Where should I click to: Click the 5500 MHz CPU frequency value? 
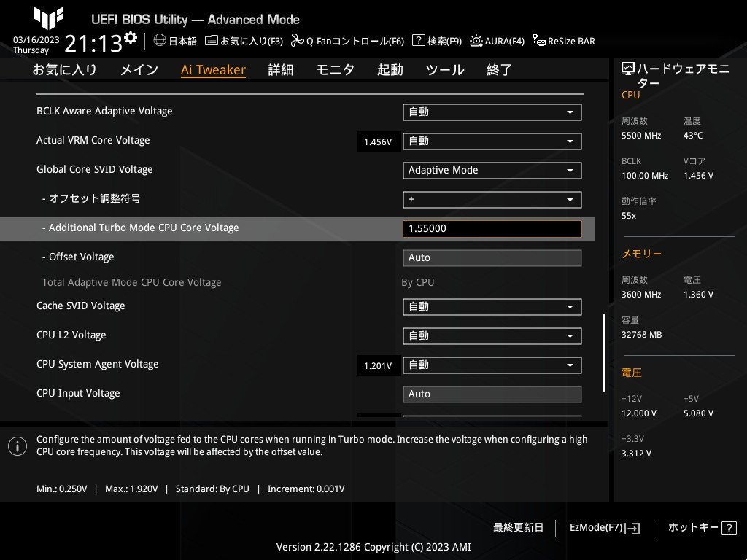pos(640,136)
